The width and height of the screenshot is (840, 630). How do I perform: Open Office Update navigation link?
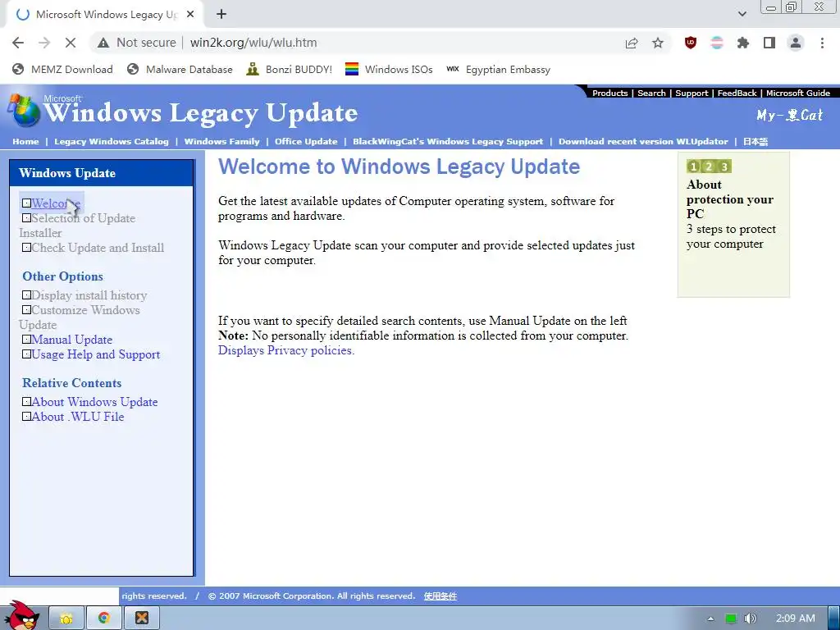point(306,141)
